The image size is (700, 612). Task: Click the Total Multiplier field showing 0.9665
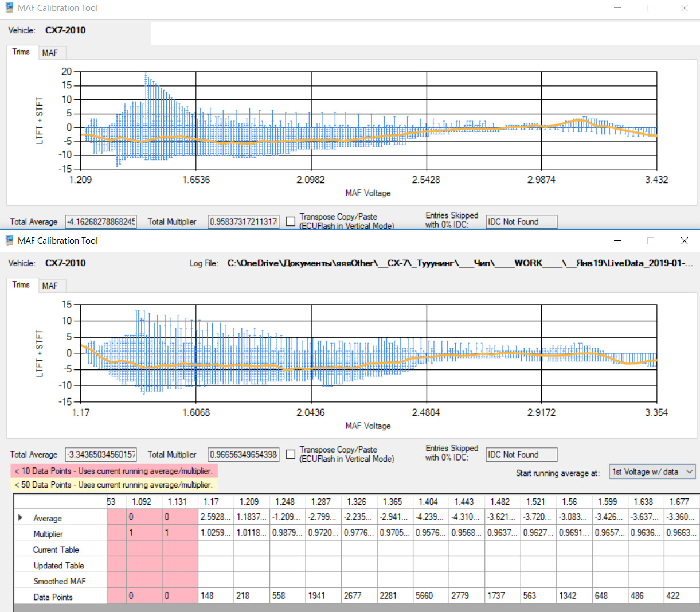coord(244,454)
